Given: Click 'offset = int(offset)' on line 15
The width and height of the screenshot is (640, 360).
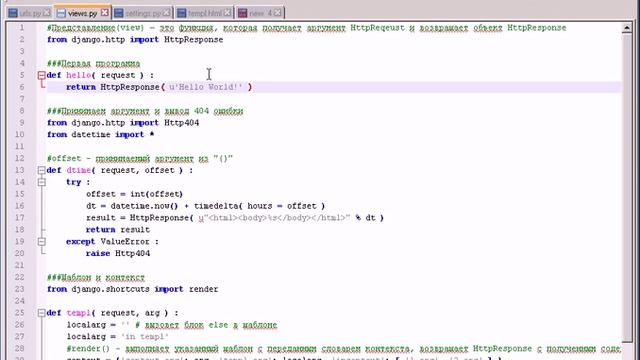Looking at the screenshot, I should [x=134, y=194].
